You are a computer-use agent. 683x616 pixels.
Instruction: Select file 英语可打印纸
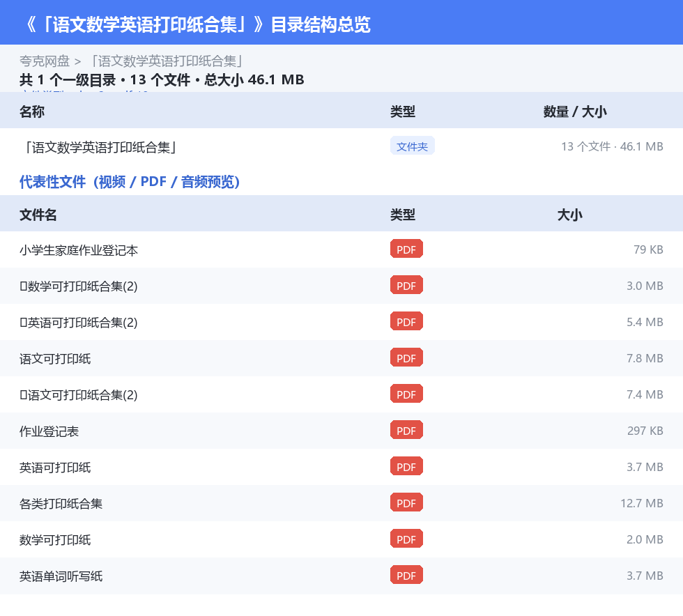click(55, 468)
